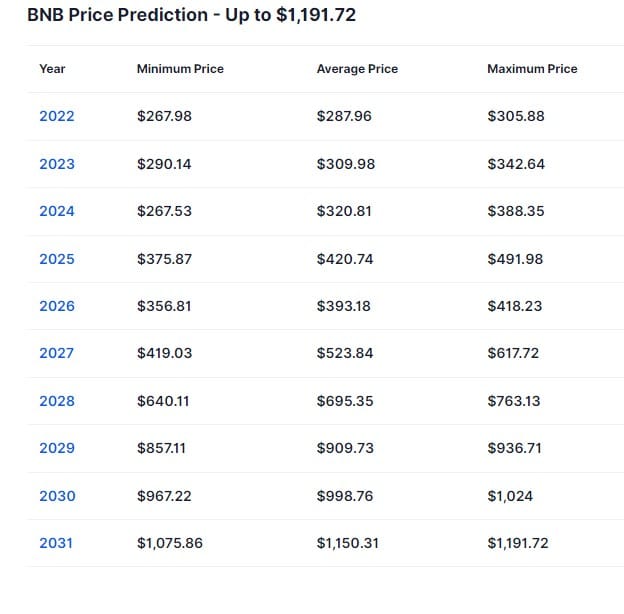
Task: Click the Maximum Price column header
Action: click(x=532, y=69)
